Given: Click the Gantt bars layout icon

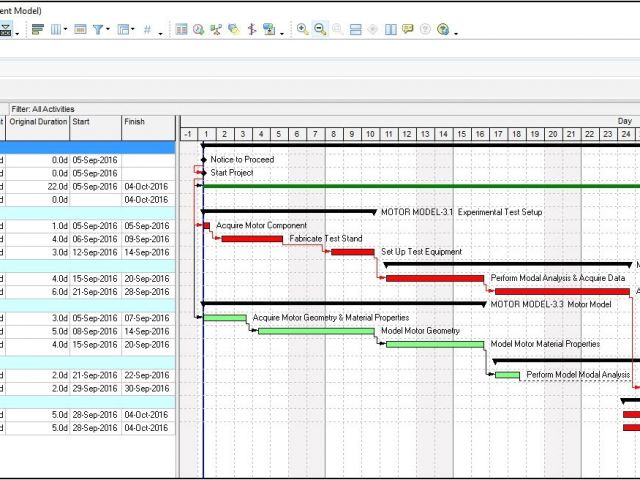Looking at the screenshot, I should tap(38, 30).
